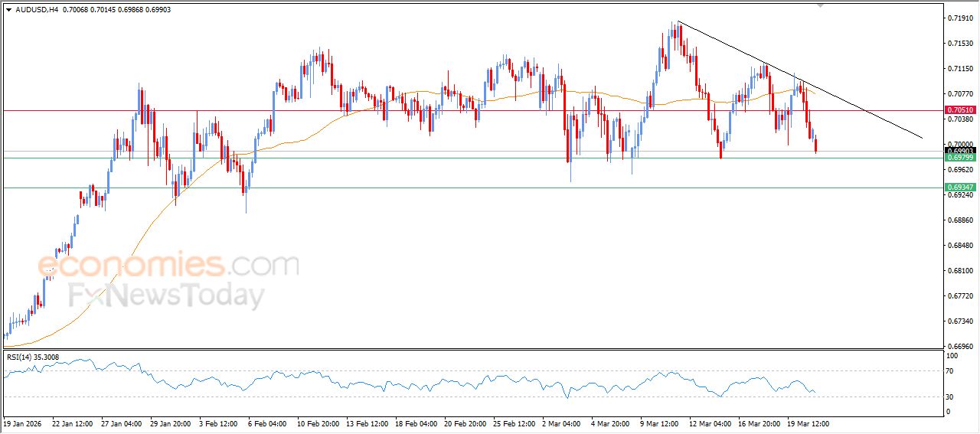Viewport: 980px width, 434px height.
Task: Click the RSI(14) 35.3008 indicator label
Action: pos(32,357)
